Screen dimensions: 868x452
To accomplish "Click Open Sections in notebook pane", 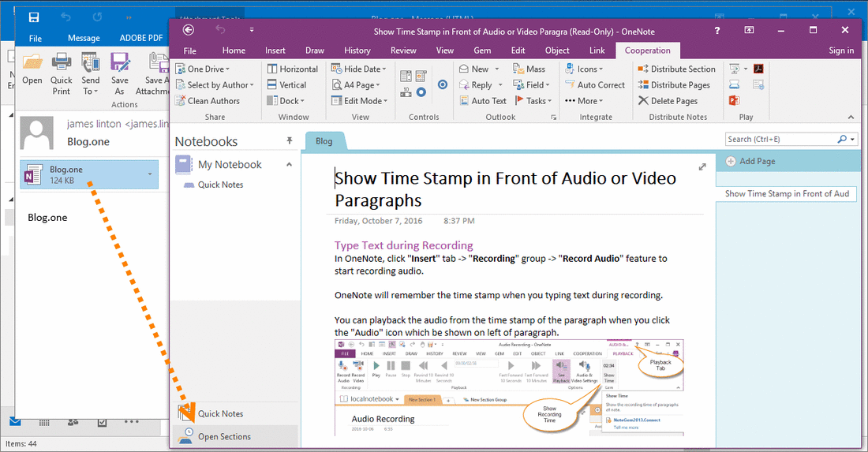I will click(224, 436).
